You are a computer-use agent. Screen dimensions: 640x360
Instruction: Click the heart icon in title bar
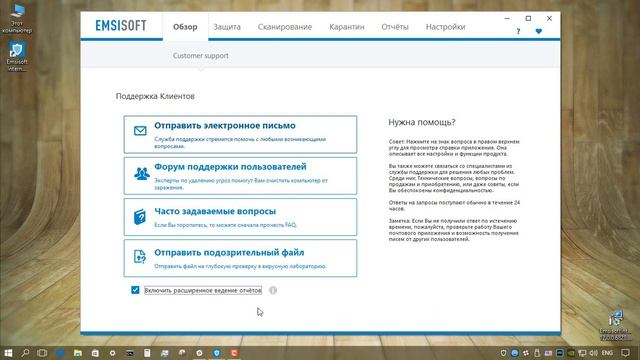538,31
